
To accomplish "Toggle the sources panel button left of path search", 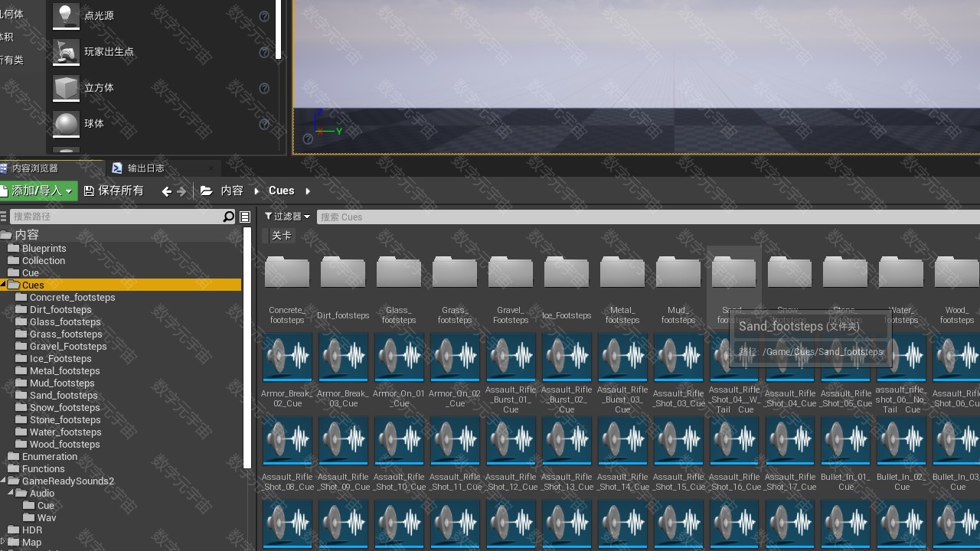I will coord(3,217).
